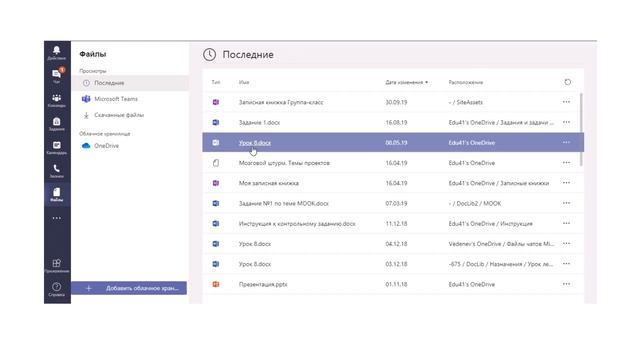Screen dimensions: 640x360
Task: Select Последние view in Files panel
Action: [x=130, y=83]
